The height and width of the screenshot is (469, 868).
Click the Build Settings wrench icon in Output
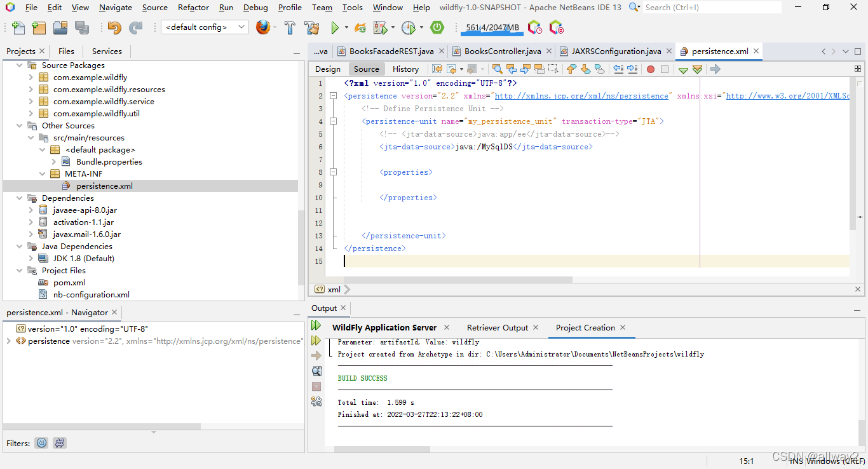316,401
